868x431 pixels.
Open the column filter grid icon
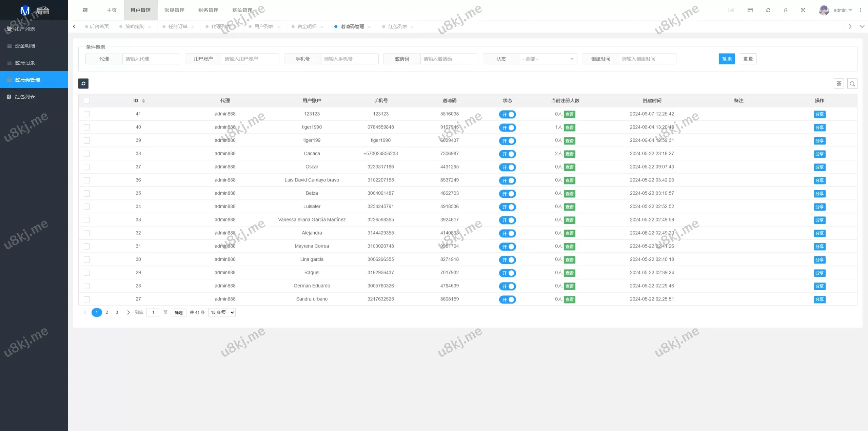coord(839,83)
